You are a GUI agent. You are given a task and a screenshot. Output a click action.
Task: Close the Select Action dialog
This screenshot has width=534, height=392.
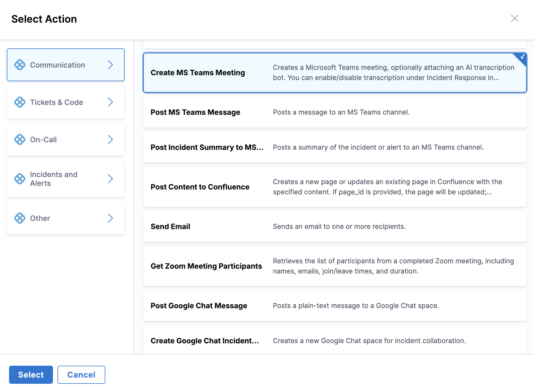[514, 18]
